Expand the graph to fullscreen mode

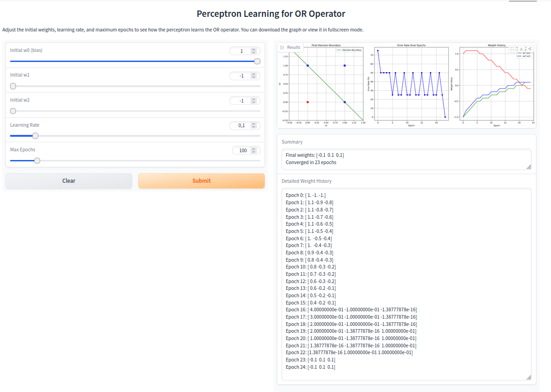point(512,49)
